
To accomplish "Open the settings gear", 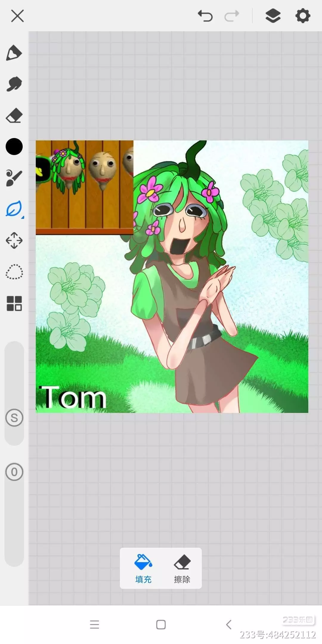I will (x=303, y=16).
